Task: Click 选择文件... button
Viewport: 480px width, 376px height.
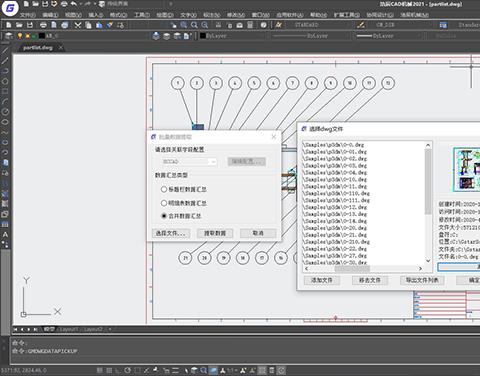Action: click(171, 233)
